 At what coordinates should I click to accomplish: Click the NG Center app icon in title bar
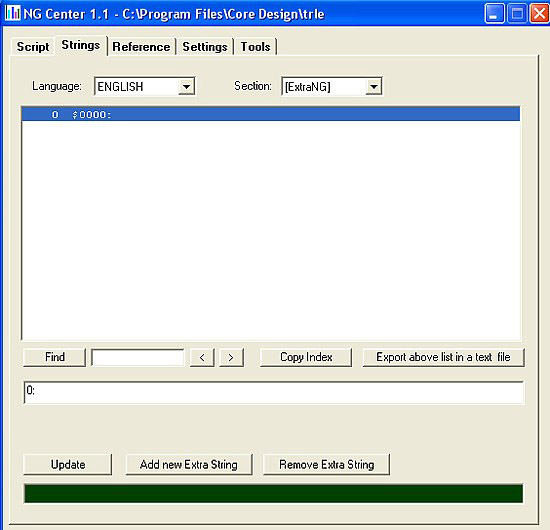(13, 13)
